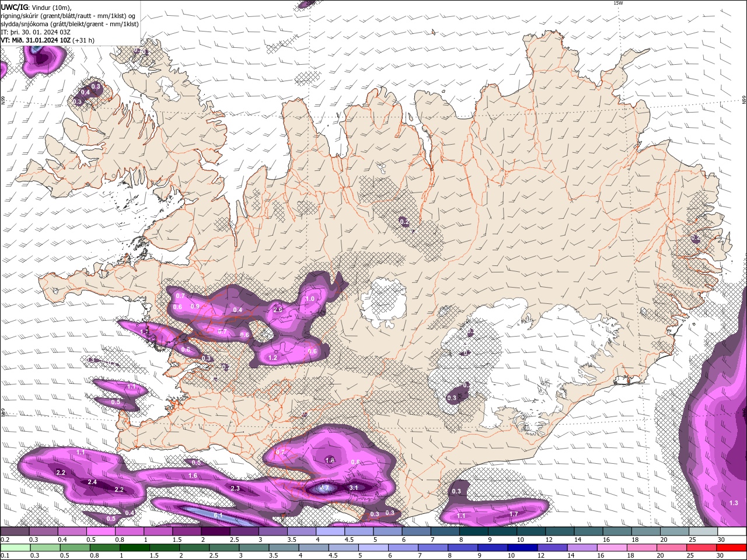The width and height of the screenshot is (747, 560).
Task: Click the '0.2' label in the upper legend row
Action: click(x=5, y=540)
